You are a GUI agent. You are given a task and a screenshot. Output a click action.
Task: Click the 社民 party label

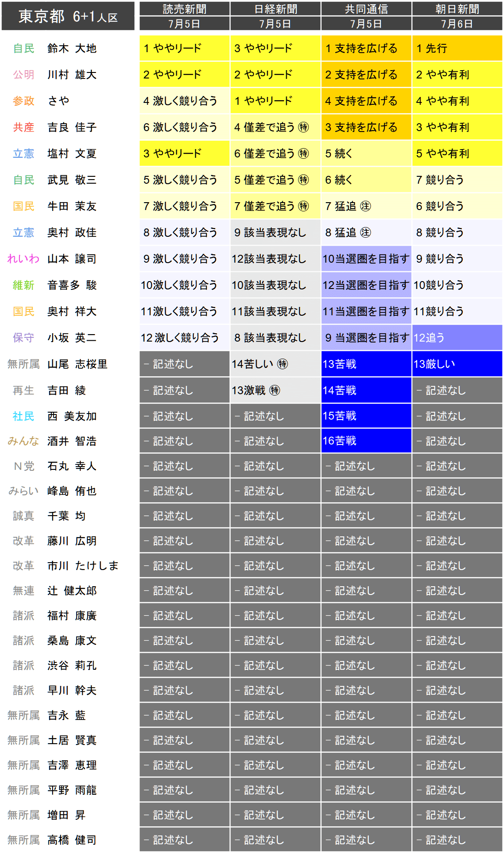24,416
